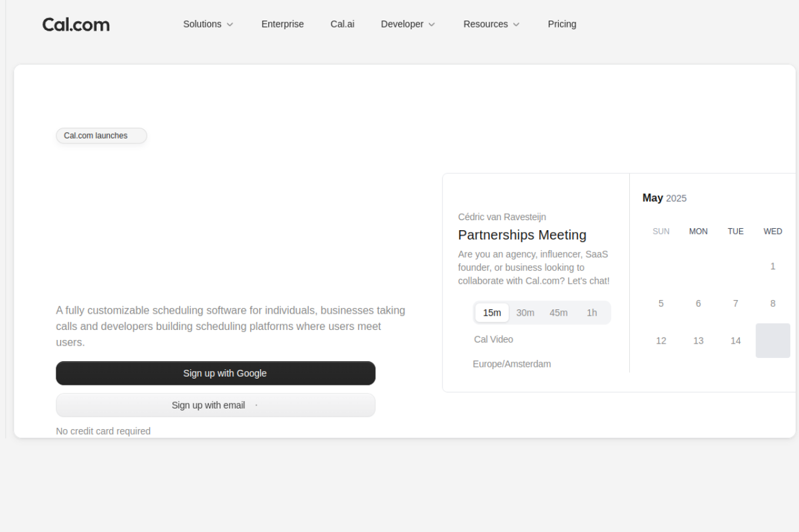Pick date 5 in the calendar
Viewport: 799px width, 532px height.
point(661,304)
